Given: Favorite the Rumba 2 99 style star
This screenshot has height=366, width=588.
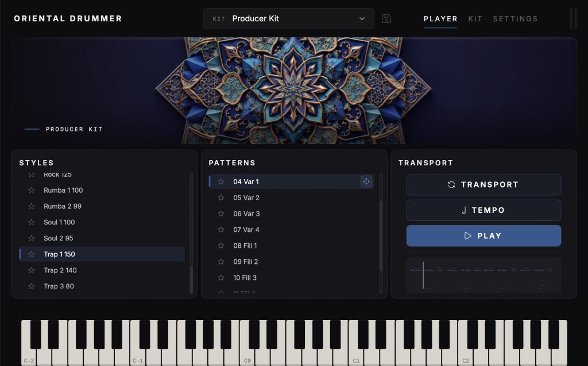Looking at the screenshot, I should [x=32, y=207].
